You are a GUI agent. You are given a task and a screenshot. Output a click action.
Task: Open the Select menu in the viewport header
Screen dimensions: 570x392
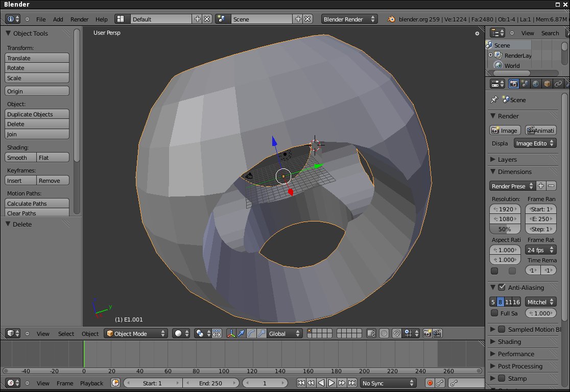point(66,334)
